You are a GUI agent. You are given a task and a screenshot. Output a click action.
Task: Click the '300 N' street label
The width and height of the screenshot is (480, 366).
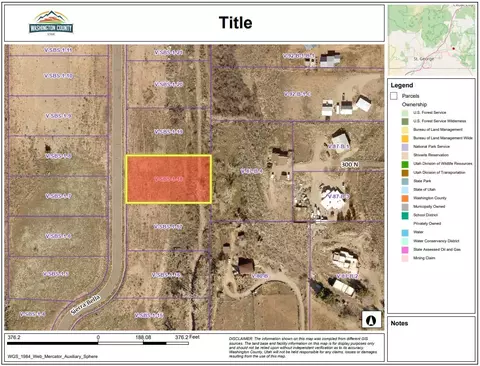point(350,165)
